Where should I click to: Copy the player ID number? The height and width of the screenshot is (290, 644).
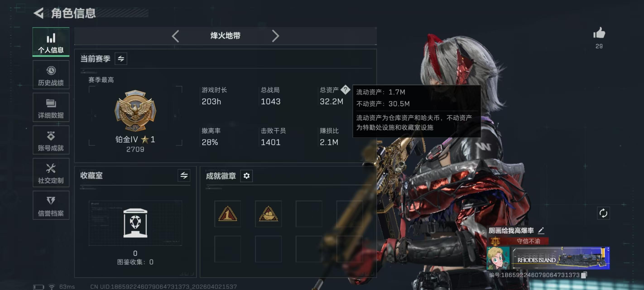(584, 275)
